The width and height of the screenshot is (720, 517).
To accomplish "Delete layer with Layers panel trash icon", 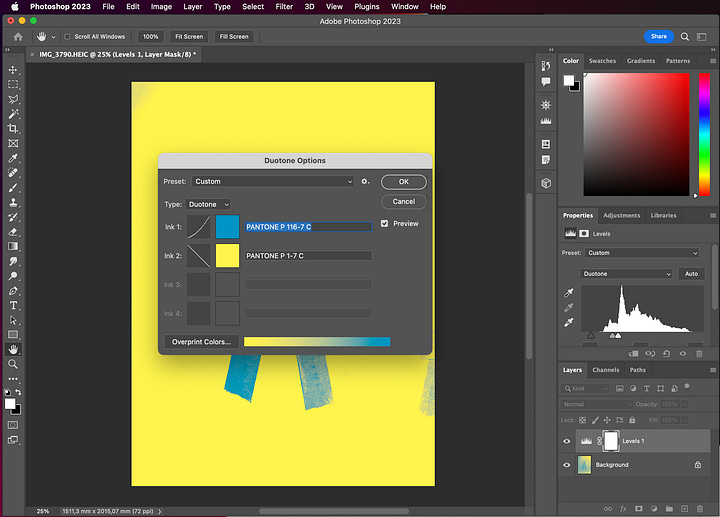I will point(700,509).
